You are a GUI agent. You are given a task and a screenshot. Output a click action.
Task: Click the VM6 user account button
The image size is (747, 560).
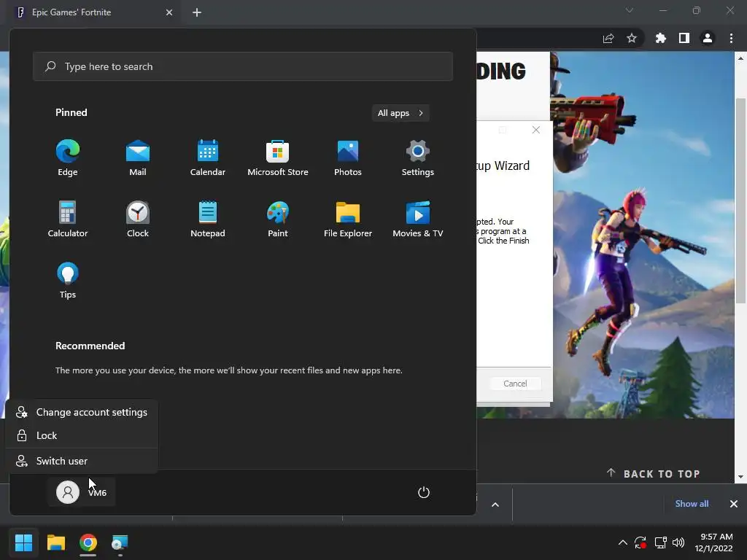(x=82, y=492)
